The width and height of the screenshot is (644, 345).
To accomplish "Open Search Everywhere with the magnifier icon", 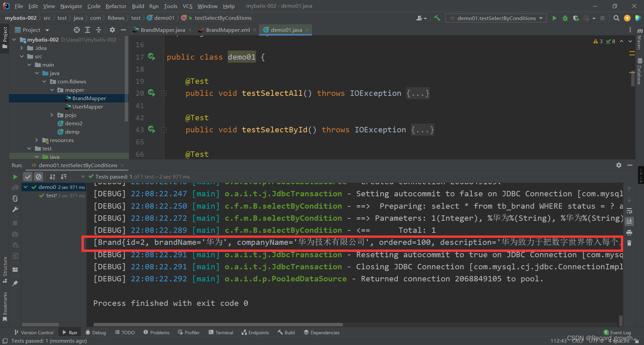I will [x=616, y=18].
